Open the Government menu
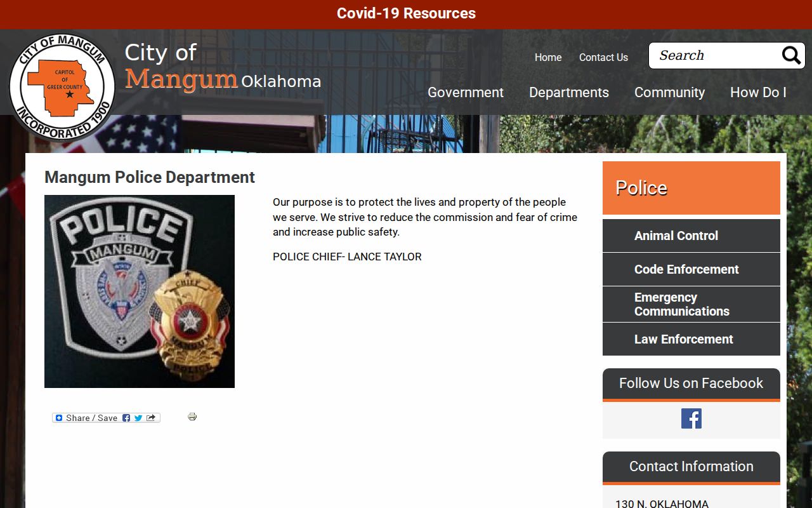The height and width of the screenshot is (508, 812). pyautogui.click(x=466, y=92)
